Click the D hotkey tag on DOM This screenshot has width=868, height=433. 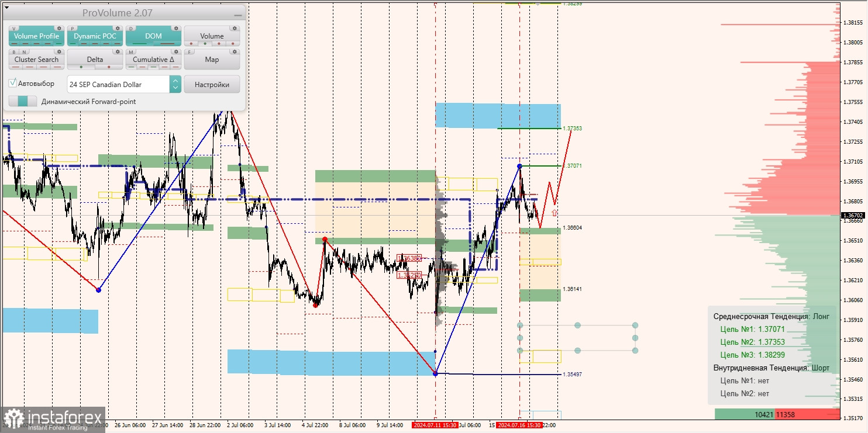131,29
